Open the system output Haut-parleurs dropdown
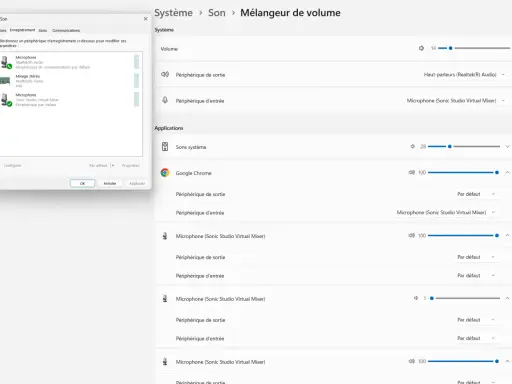The height and width of the screenshot is (384, 512). (464, 75)
